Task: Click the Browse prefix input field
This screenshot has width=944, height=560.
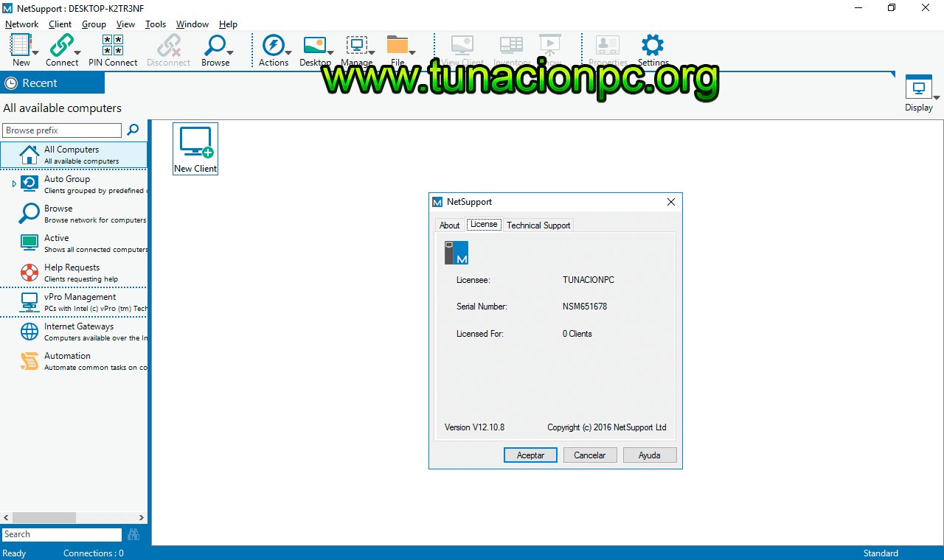Action: point(62,130)
